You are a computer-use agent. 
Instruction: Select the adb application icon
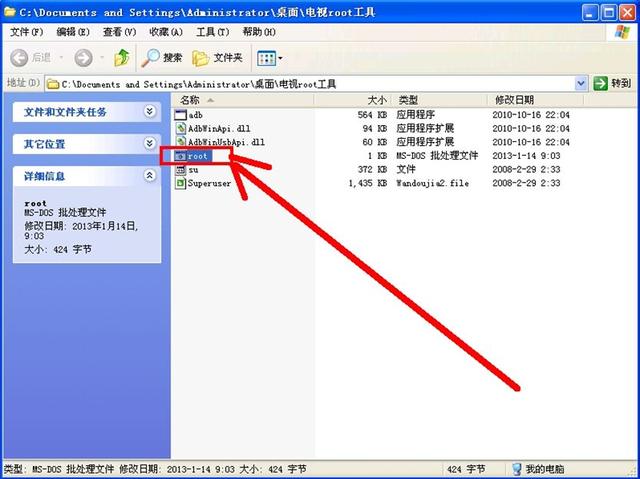click(x=180, y=115)
